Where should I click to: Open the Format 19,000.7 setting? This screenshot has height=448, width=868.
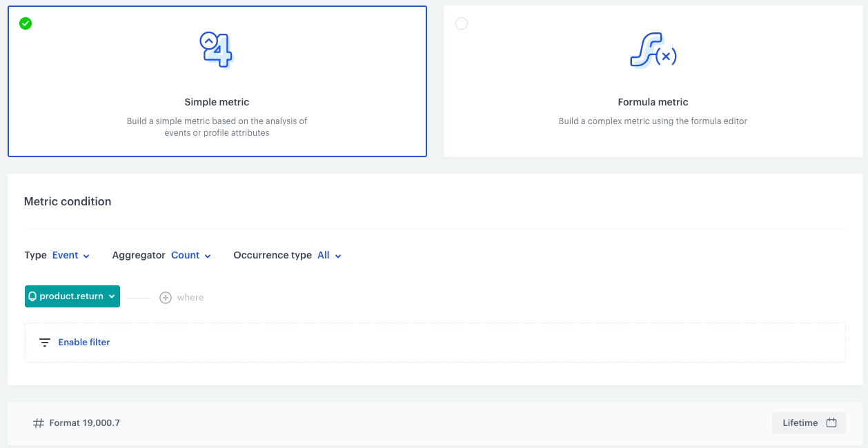tap(84, 423)
